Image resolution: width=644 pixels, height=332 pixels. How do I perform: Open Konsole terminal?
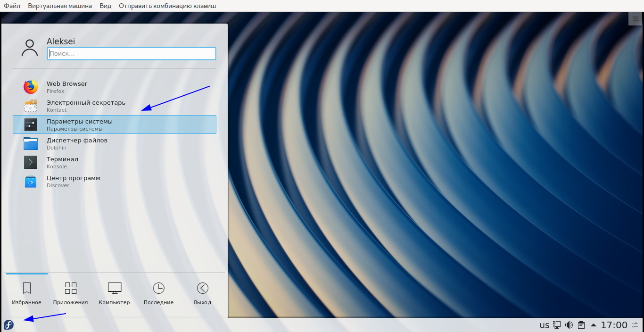click(x=62, y=162)
